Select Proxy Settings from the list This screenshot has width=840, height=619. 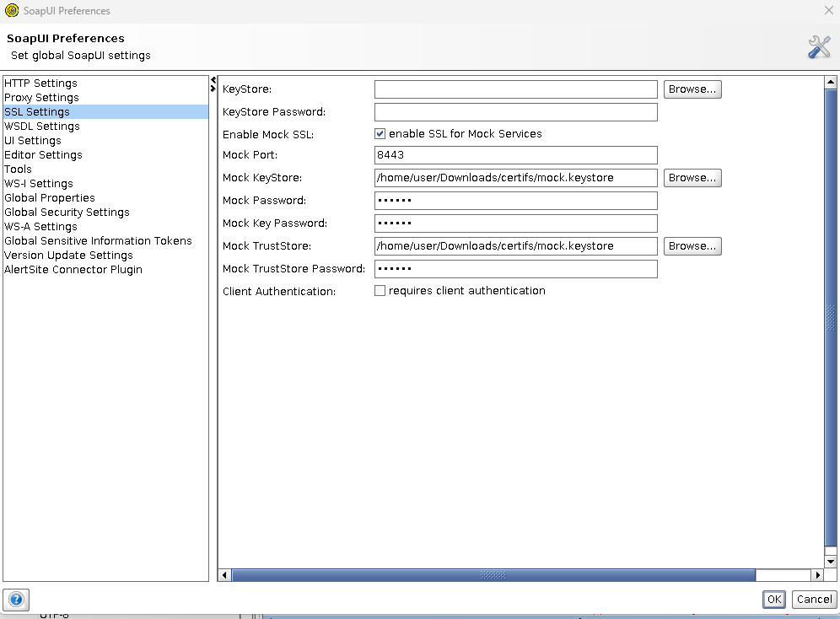pyautogui.click(x=41, y=98)
